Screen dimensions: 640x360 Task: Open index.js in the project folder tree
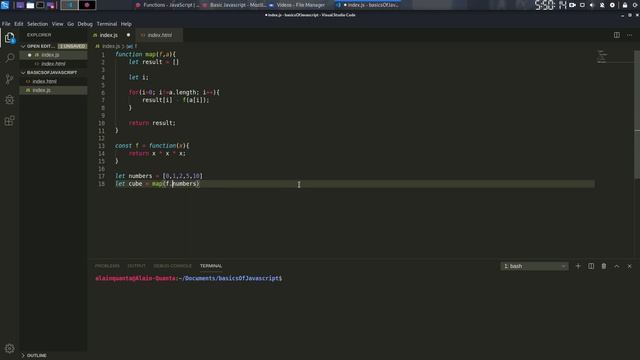pyautogui.click(x=53, y=90)
